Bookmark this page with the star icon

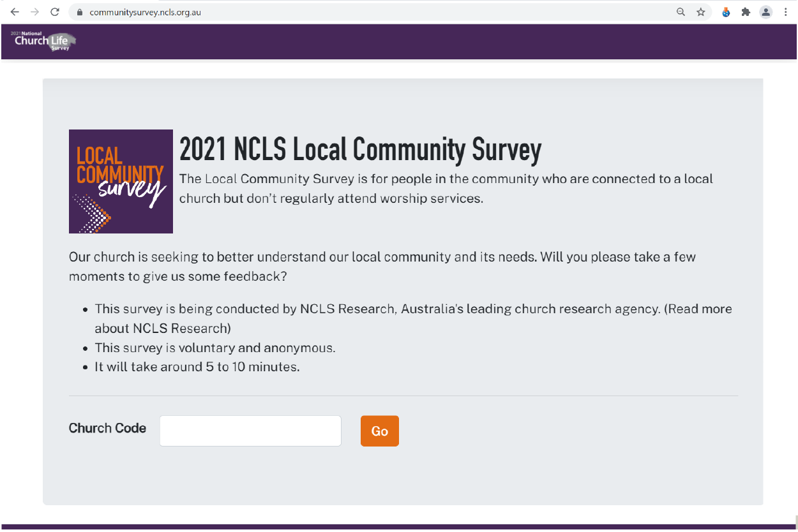tap(700, 11)
